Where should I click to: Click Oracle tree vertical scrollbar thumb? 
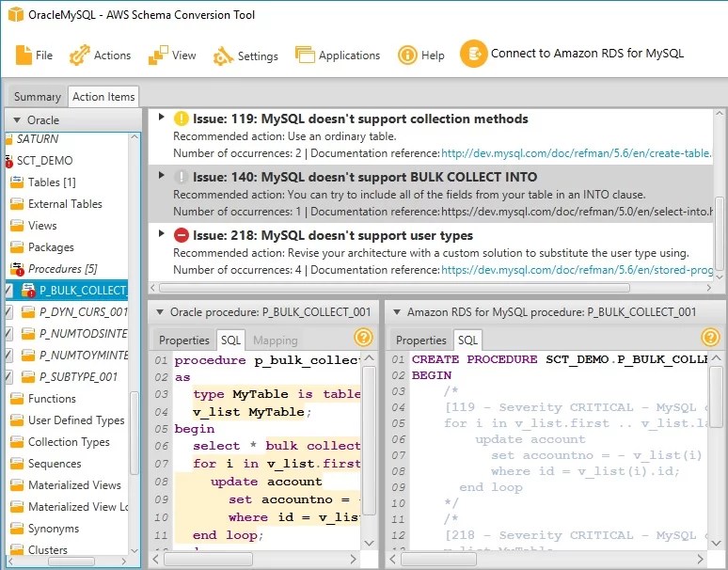point(135,433)
